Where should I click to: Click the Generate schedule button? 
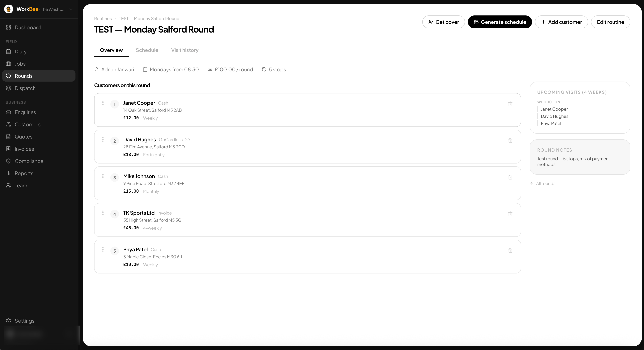point(500,22)
